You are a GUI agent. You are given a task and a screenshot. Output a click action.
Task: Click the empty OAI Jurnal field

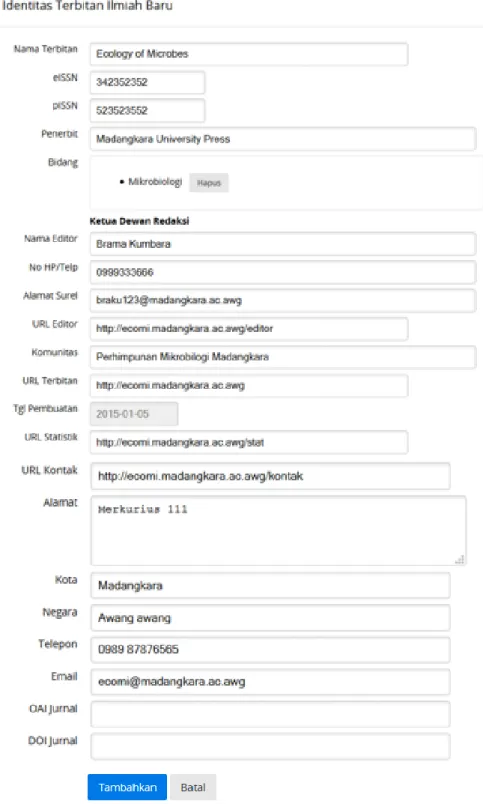coord(271,714)
